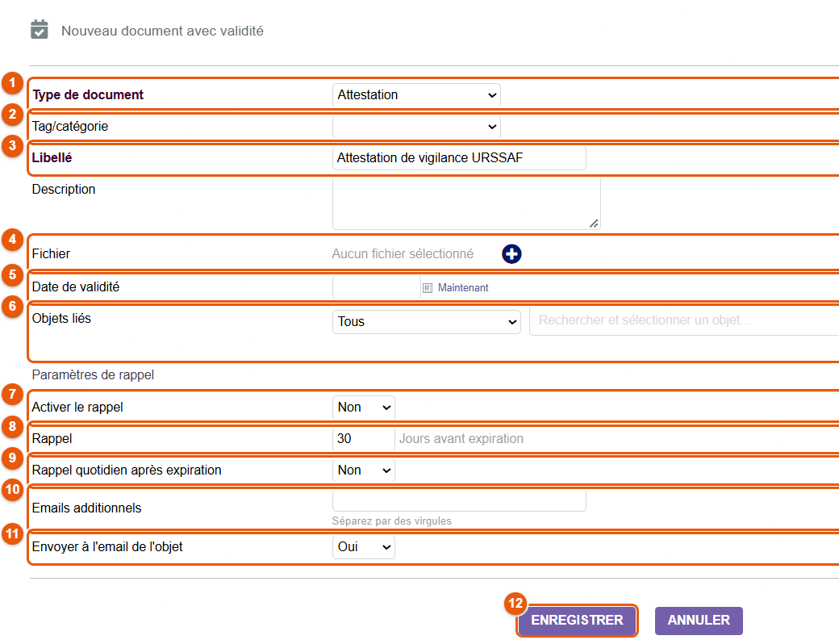Click the Rappel days field showing 30
The height and width of the screenshot is (644, 839).
(363, 439)
